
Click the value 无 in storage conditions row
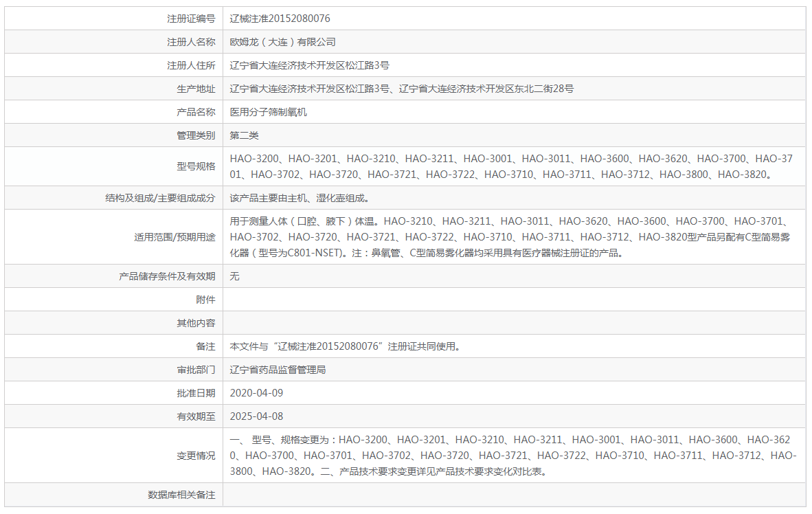[x=234, y=276]
